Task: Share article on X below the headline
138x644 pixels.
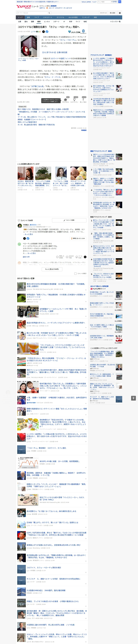Action: point(44,32)
